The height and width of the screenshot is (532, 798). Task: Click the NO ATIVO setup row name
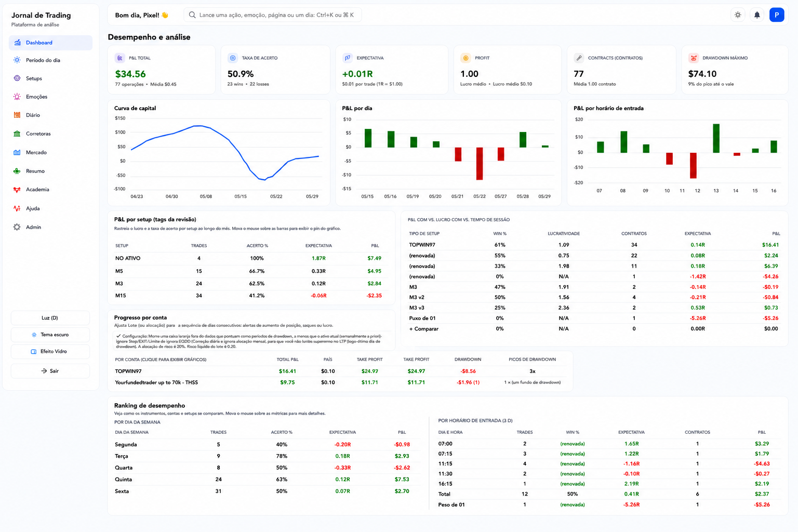tap(128, 258)
